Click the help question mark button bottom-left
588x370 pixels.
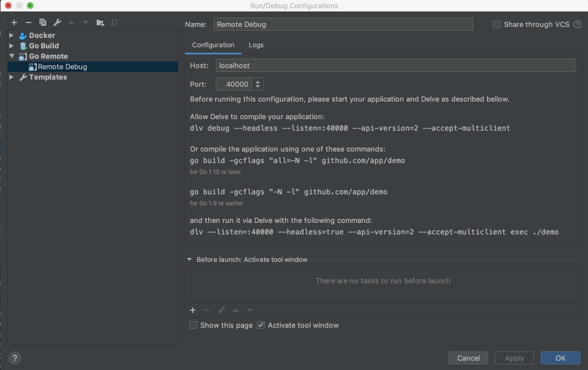point(15,357)
